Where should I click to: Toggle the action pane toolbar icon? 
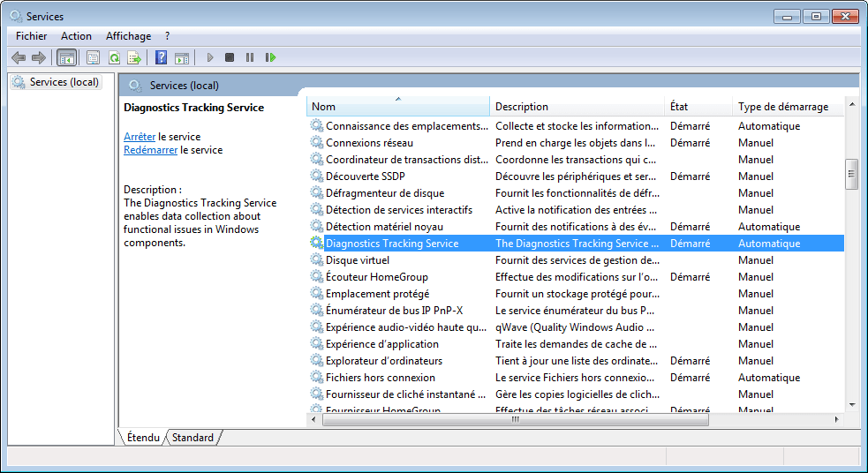pos(182,57)
